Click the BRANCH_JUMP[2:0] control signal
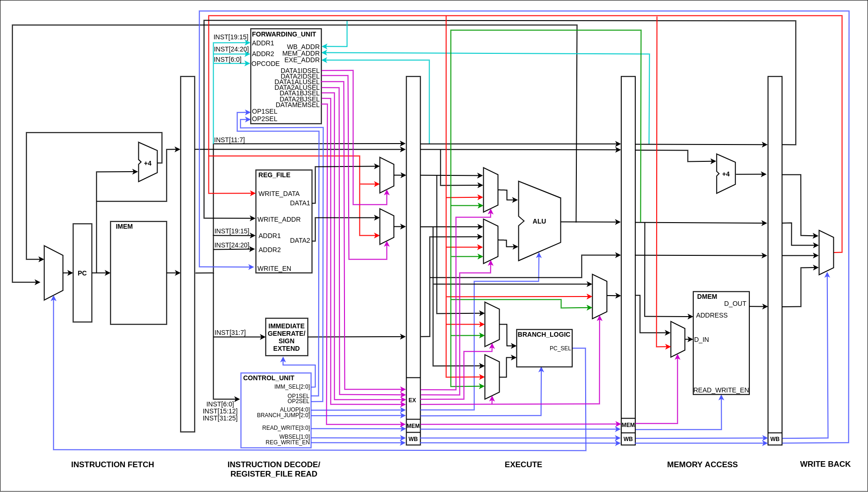The width and height of the screenshot is (868, 492). pyautogui.click(x=283, y=415)
